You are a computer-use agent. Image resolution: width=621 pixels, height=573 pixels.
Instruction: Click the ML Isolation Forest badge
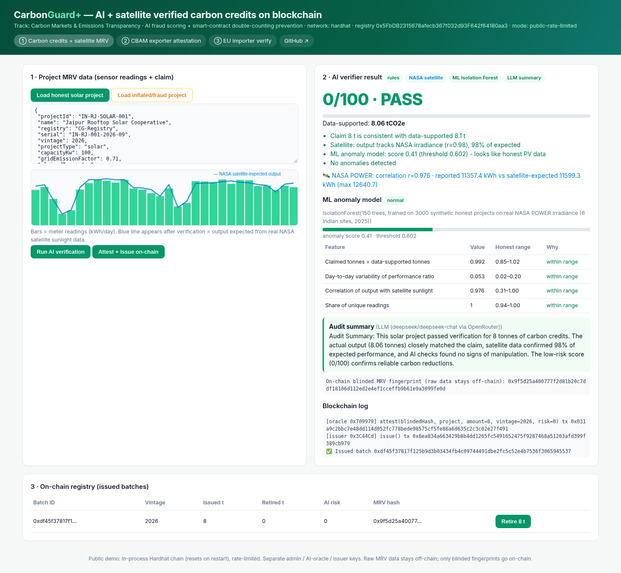pyautogui.click(x=475, y=78)
